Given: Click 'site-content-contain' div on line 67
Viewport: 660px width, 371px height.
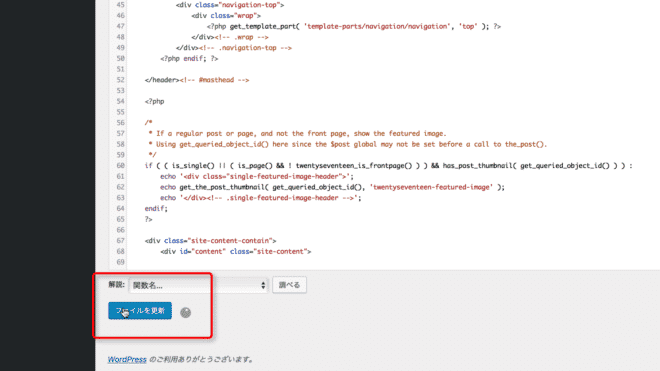Looking at the screenshot, I should click(x=210, y=241).
